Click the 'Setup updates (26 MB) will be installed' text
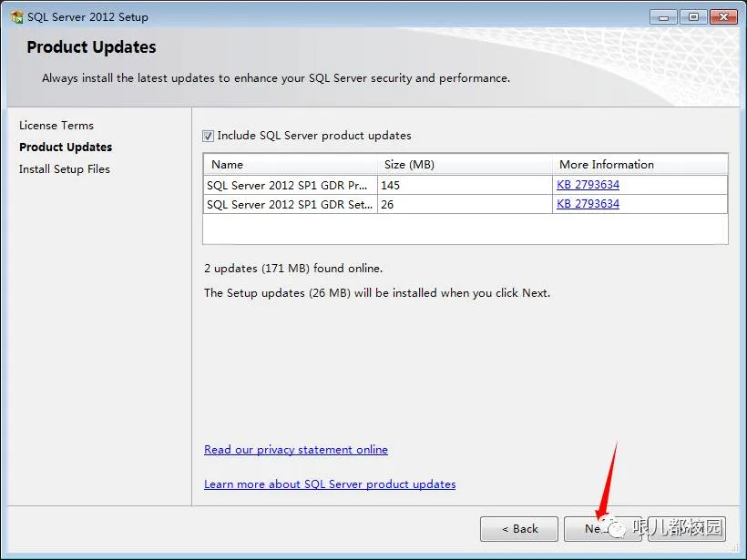Image resolution: width=747 pixels, height=560 pixels. click(377, 293)
